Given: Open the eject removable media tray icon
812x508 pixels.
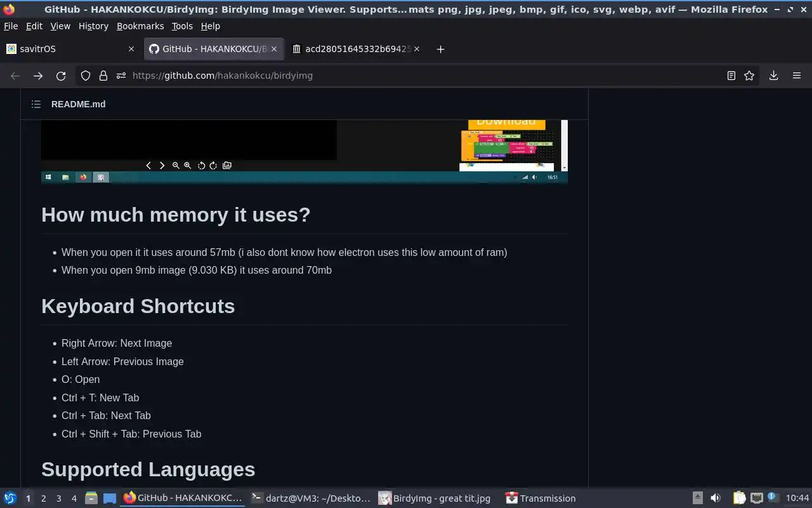Looking at the screenshot, I should pos(697,498).
